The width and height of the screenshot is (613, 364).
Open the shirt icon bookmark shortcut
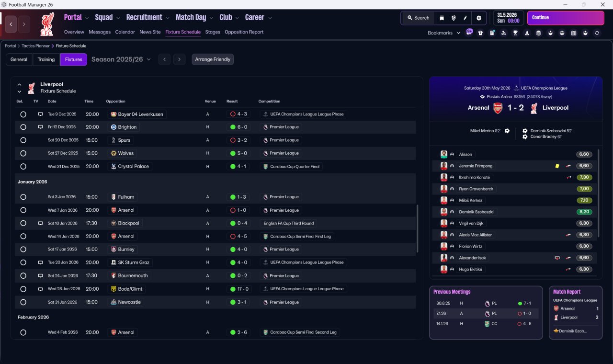click(480, 33)
